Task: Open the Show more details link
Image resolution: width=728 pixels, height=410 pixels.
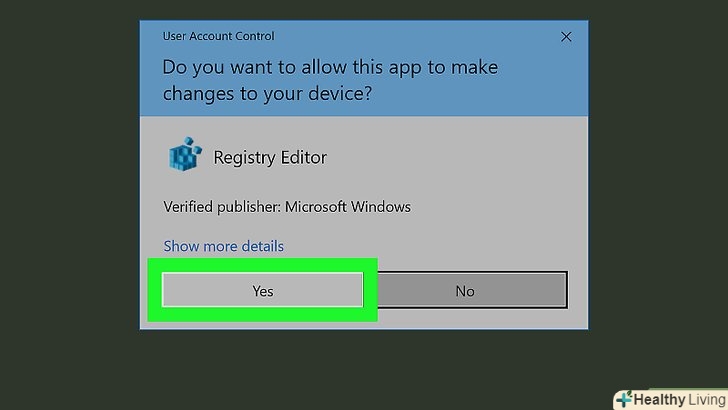Action: (223, 246)
